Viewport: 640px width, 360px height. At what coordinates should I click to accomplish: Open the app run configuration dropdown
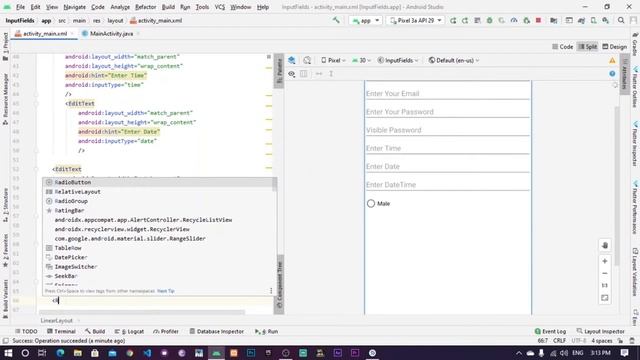pyautogui.click(x=365, y=20)
